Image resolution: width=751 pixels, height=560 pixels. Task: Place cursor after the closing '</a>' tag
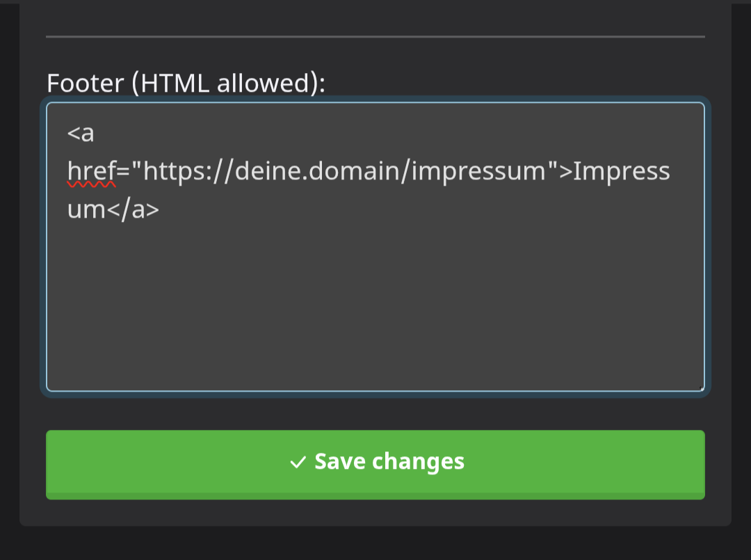coord(161,209)
